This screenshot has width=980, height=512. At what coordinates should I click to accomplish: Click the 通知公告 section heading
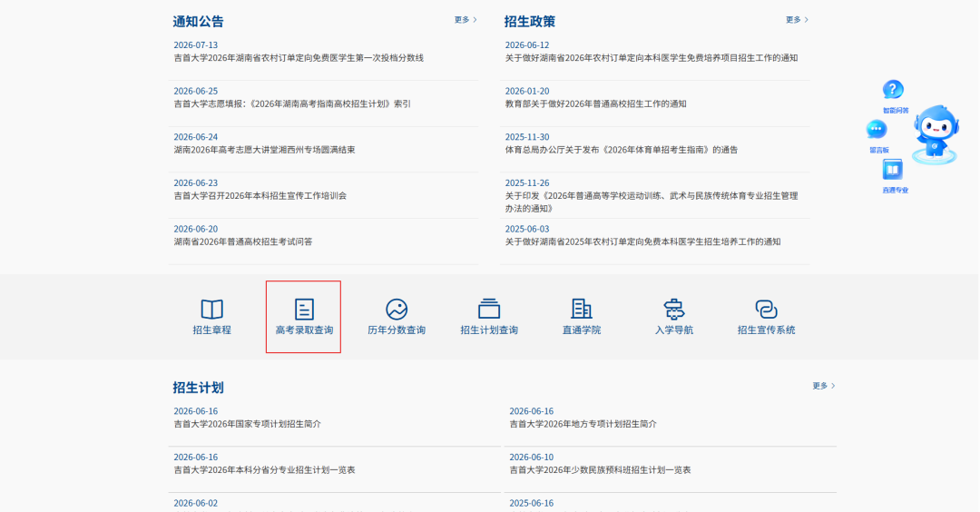(198, 21)
